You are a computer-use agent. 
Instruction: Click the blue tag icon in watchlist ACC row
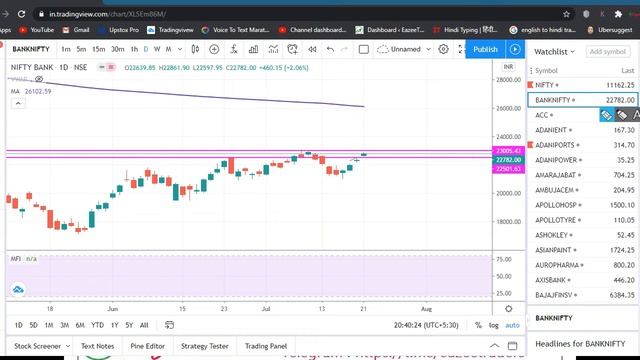607,115
